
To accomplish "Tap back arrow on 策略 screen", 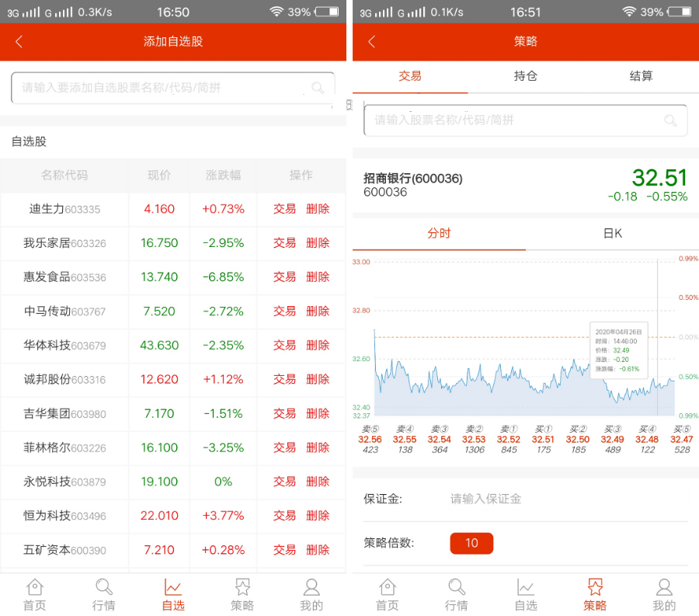I will (372, 42).
